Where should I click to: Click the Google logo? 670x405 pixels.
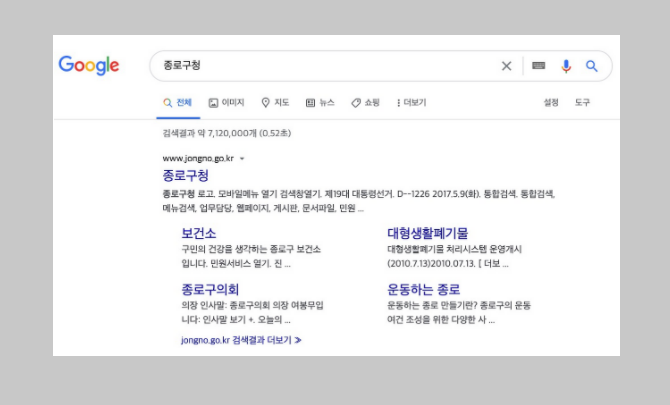coord(89,65)
